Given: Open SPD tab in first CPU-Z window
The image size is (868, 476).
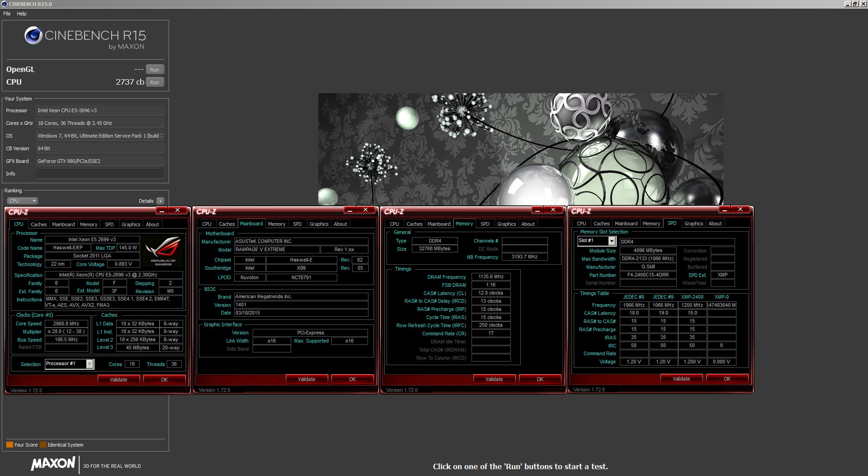Looking at the screenshot, I should (109, 224).
